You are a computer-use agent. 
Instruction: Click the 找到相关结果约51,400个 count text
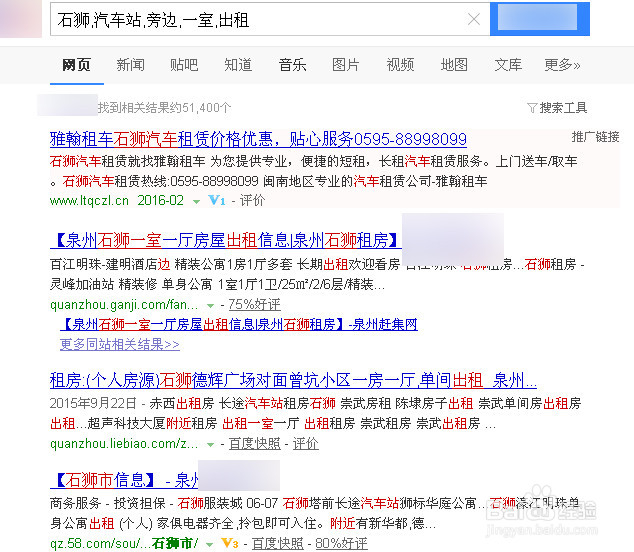[x=165, y=108]
